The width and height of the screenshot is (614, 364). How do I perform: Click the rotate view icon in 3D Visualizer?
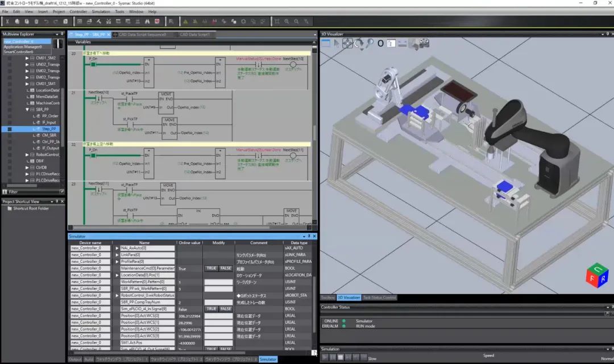359,44
